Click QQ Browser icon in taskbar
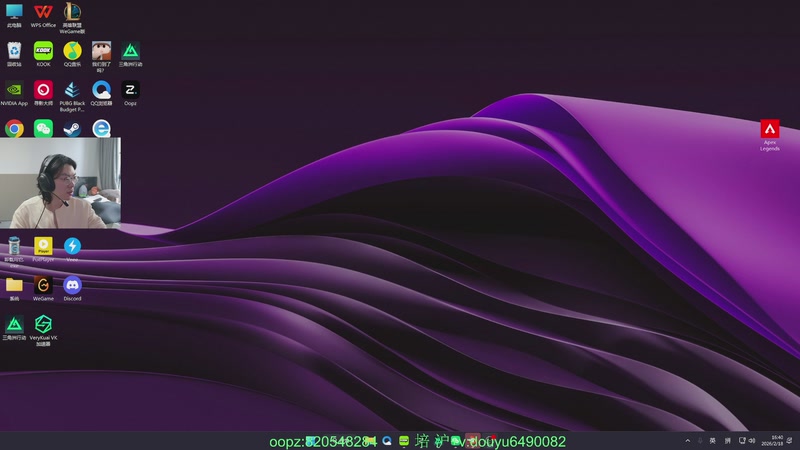 click(x=387, y=441)
